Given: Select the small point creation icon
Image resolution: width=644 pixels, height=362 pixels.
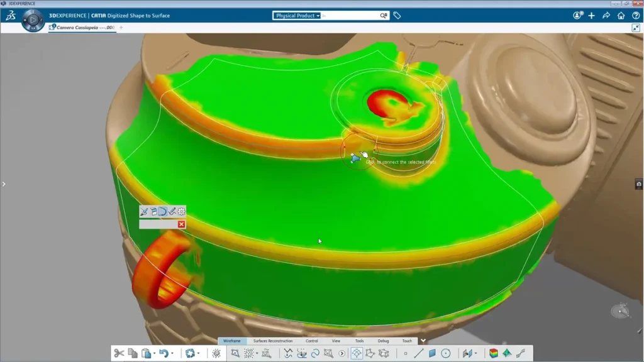Looking at the screenshot, I should (406, 353).
